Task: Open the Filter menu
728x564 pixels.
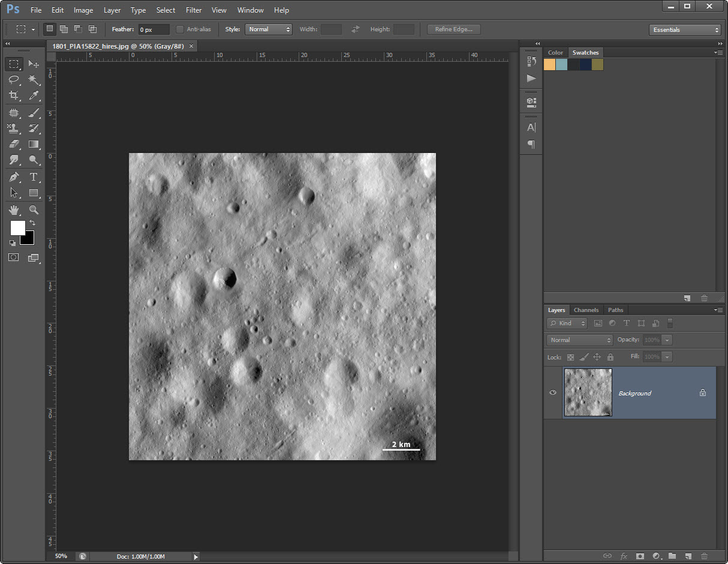Action: 194,10
